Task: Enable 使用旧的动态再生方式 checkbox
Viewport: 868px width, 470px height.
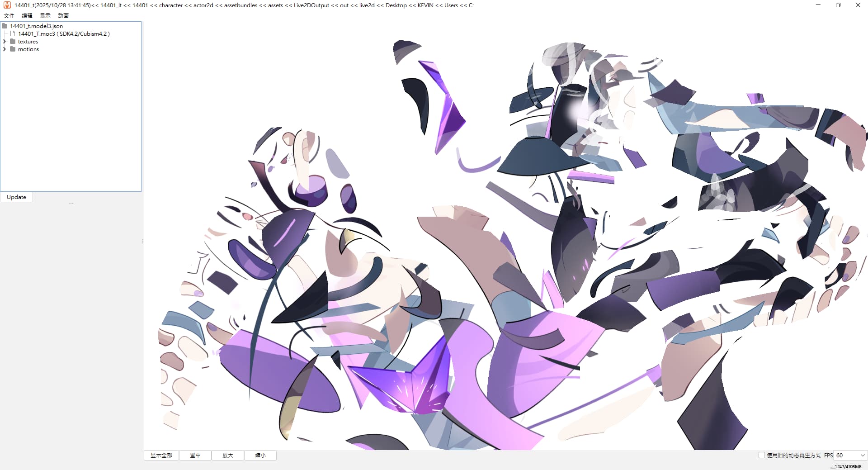Action: pyautogui.click(x=761, y=455)
